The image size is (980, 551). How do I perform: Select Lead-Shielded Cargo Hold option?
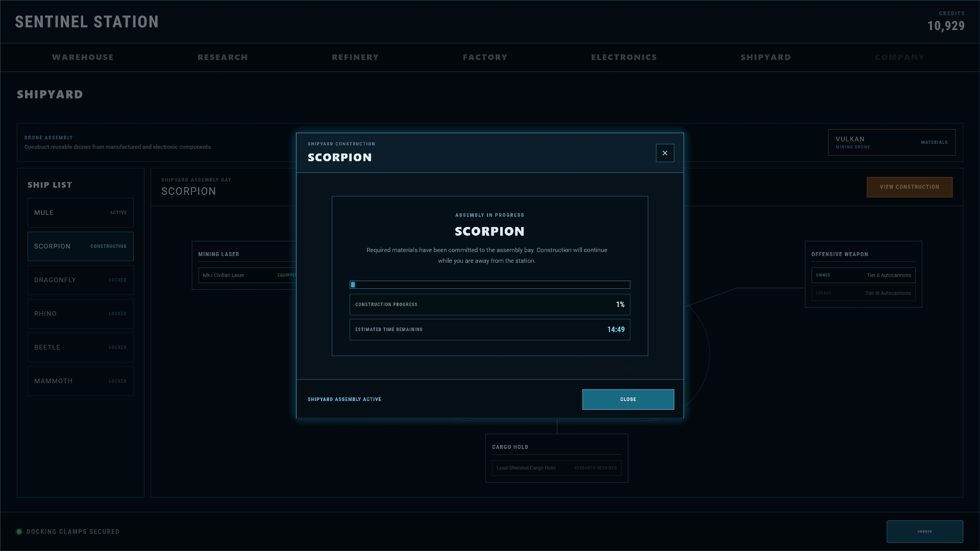point(556,468)
